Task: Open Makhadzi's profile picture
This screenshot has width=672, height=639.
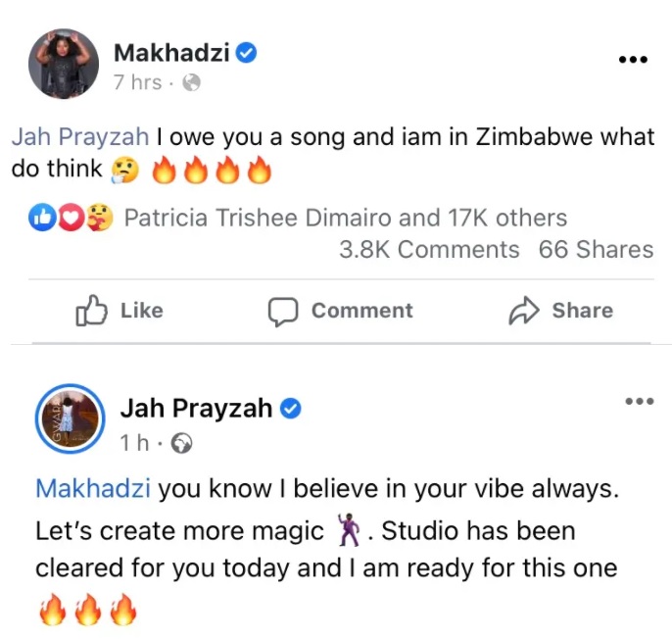Action: tap(64, 64)
